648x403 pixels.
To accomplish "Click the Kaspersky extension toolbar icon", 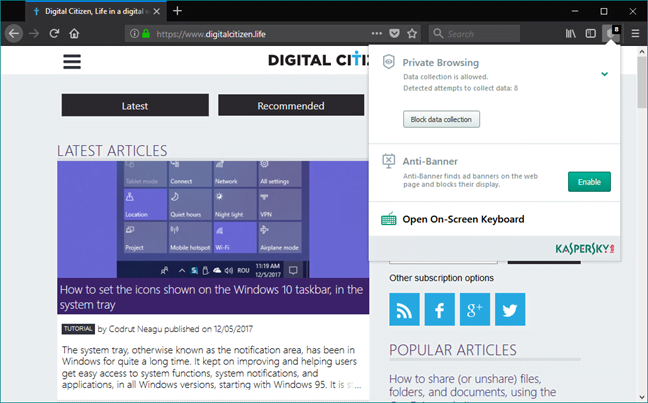I will 612,33.
